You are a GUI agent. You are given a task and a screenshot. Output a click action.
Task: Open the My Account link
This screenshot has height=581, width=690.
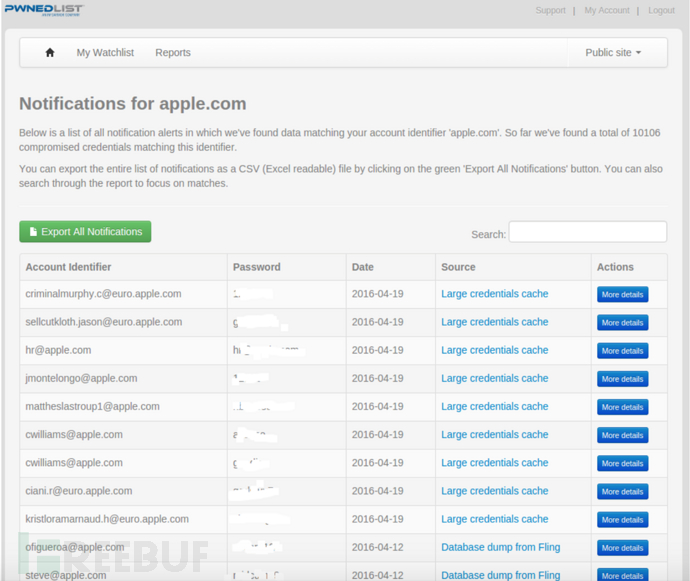[x=607, y=10]
